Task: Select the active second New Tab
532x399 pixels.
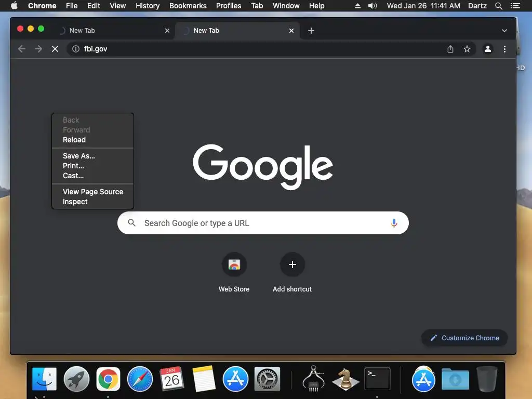Action: (237, 31)
